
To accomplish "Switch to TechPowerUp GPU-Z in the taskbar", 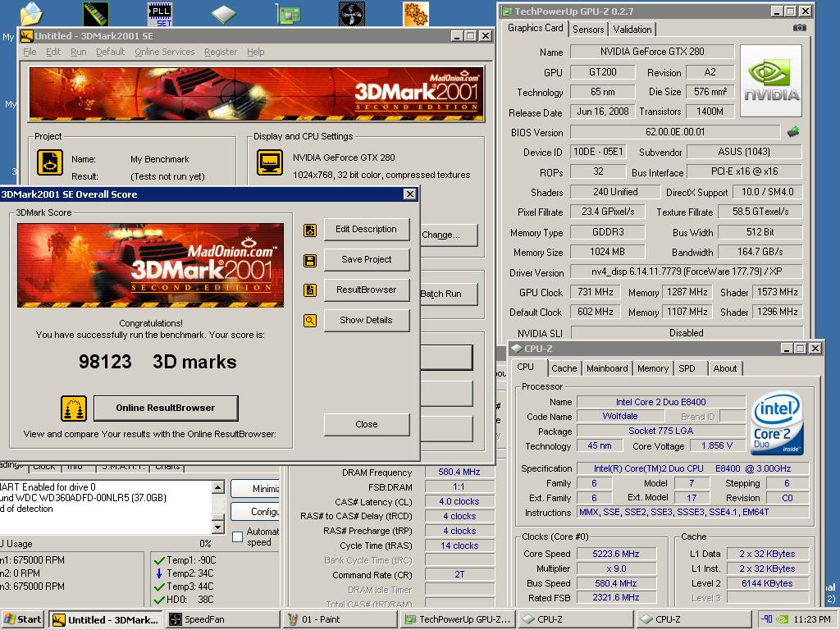I will pyautogui.click(x=458, y=620).
